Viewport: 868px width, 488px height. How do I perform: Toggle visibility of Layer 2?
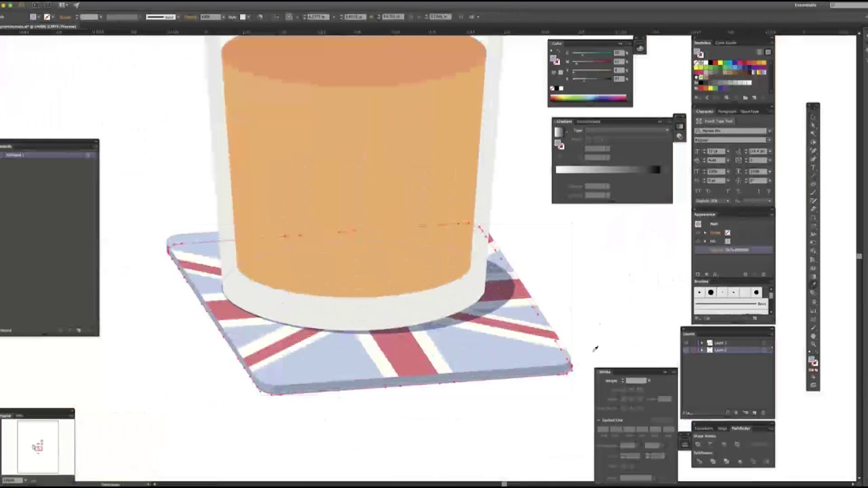[686, 350]
